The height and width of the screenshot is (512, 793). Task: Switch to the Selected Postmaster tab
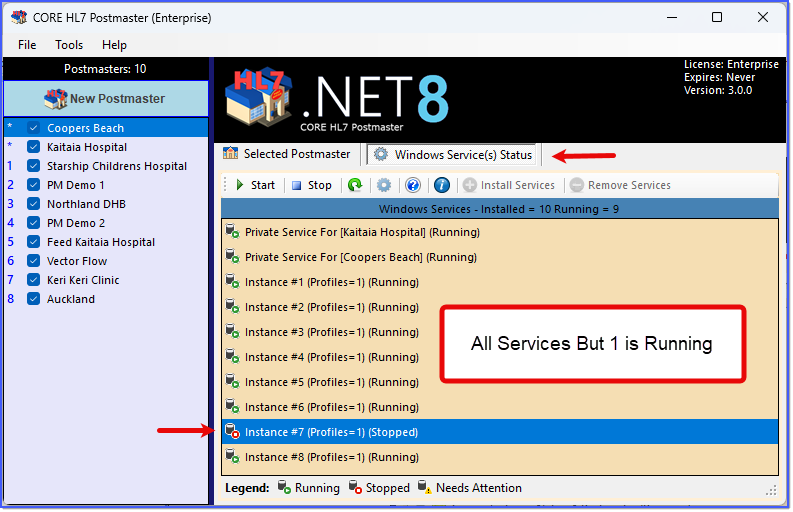click(287, 154)
